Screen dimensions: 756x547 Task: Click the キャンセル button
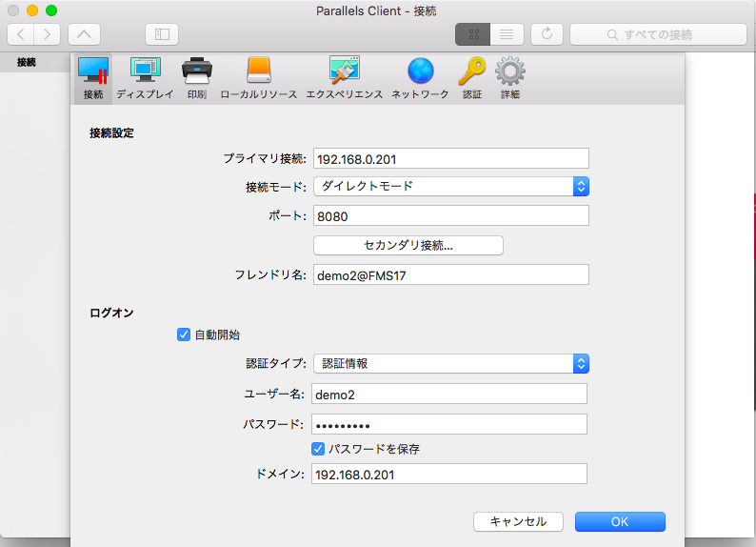pyautogui.click(x=518, y=521)
